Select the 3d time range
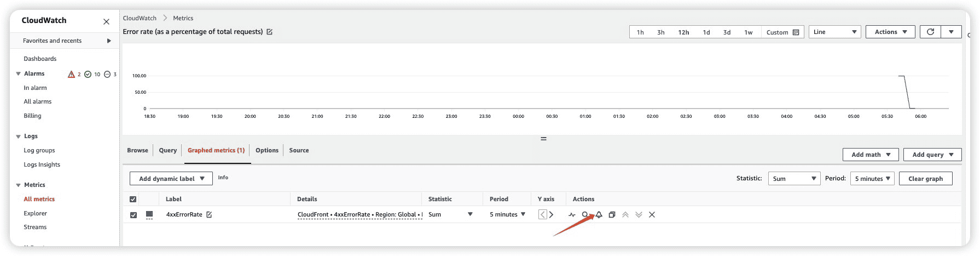Image resolution: width=980 pixels, height=256 pixels. pyautogui.click(x=727, y=32)
